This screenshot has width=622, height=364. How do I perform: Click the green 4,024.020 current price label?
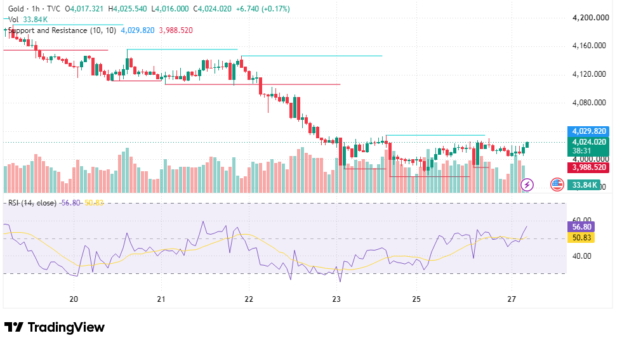coord(589,142)
